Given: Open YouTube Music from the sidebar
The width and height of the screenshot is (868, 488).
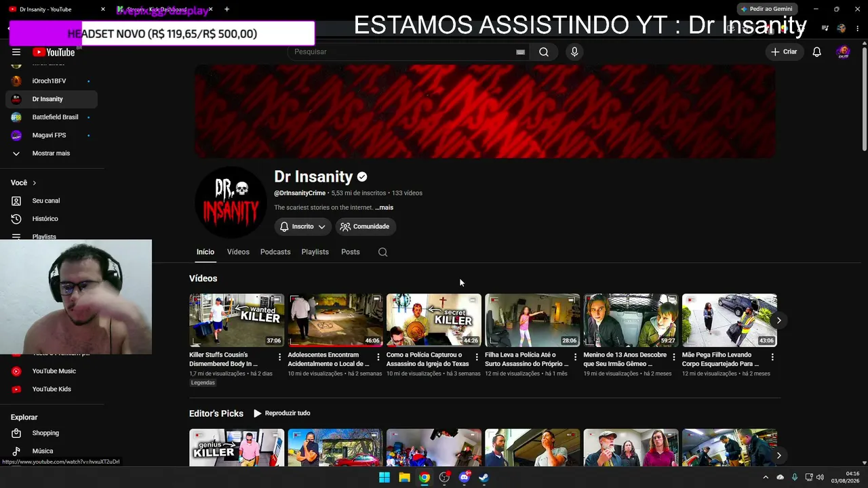Looking at the screenshot, I should tap(52, 371).
